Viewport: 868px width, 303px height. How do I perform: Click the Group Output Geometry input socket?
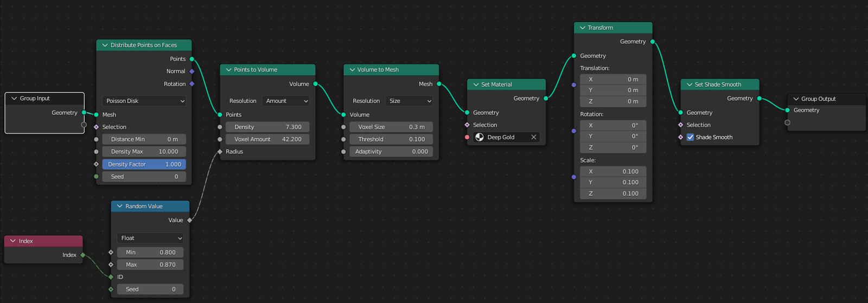788,110
